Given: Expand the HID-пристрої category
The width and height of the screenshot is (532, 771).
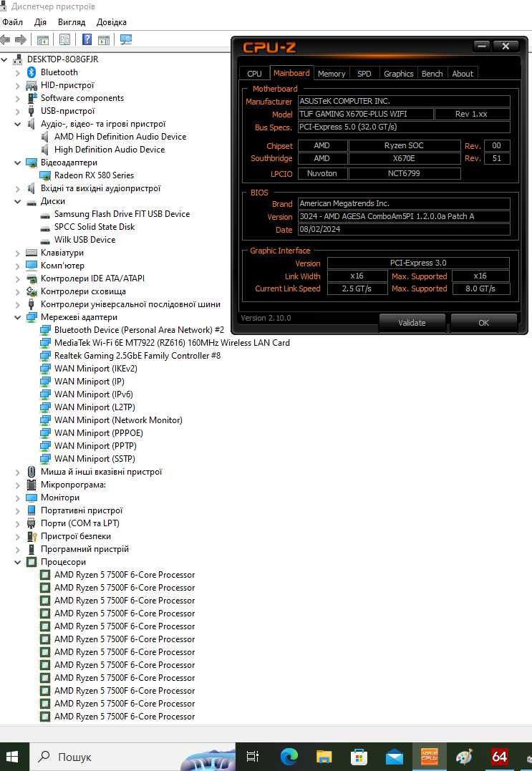Looking at the screenshot, I should pos(18,86).
